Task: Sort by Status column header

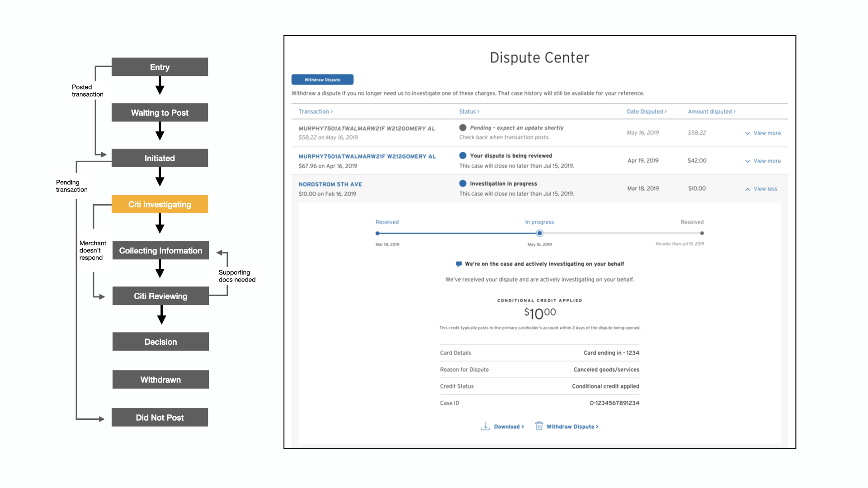Action: point(469,112)
